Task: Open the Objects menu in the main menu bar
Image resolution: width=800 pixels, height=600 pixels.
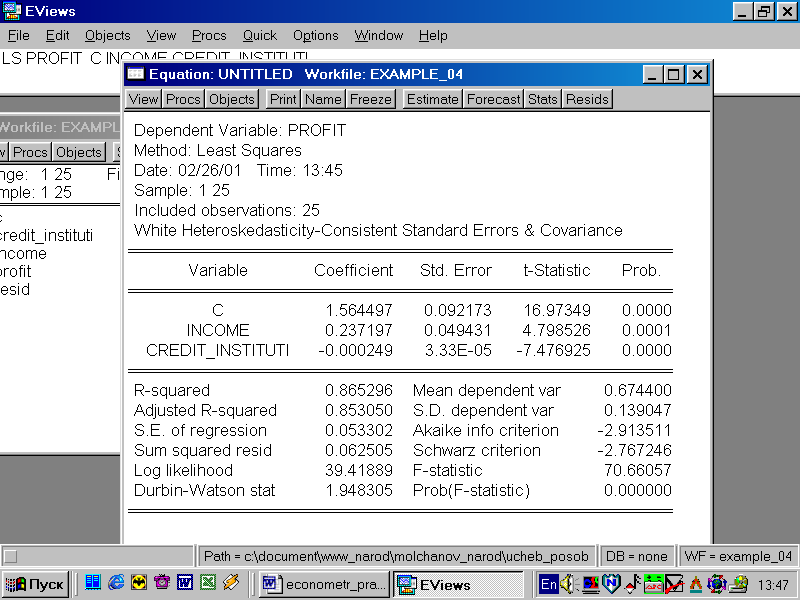Action: click(108, 36)
